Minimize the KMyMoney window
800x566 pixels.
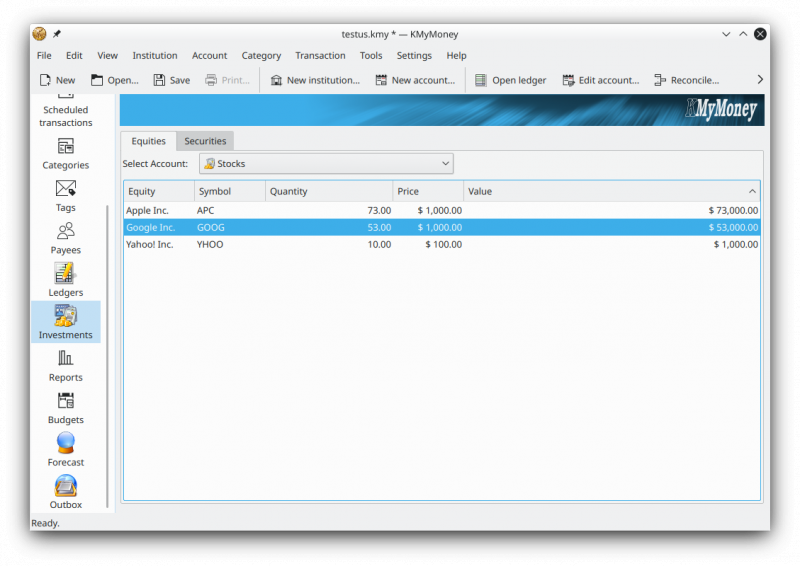[x=726, y=34]
